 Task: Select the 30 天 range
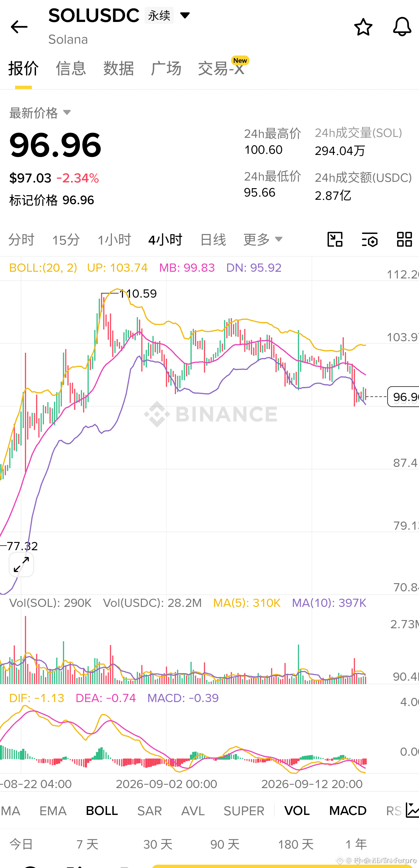tap(158, 845)
